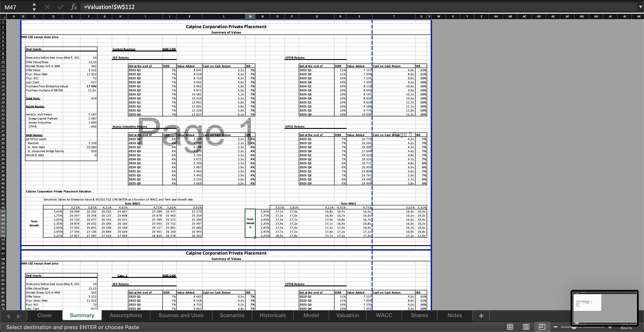Click the 'Term Growth' label in column C

(x=34, y=223)
